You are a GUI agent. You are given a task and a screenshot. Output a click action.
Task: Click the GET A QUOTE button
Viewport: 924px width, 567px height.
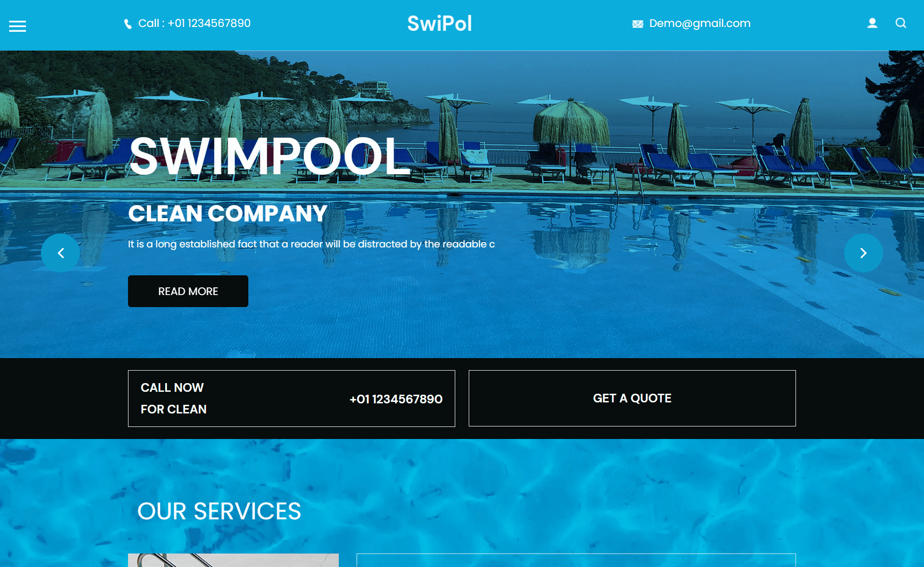point(631,398)
